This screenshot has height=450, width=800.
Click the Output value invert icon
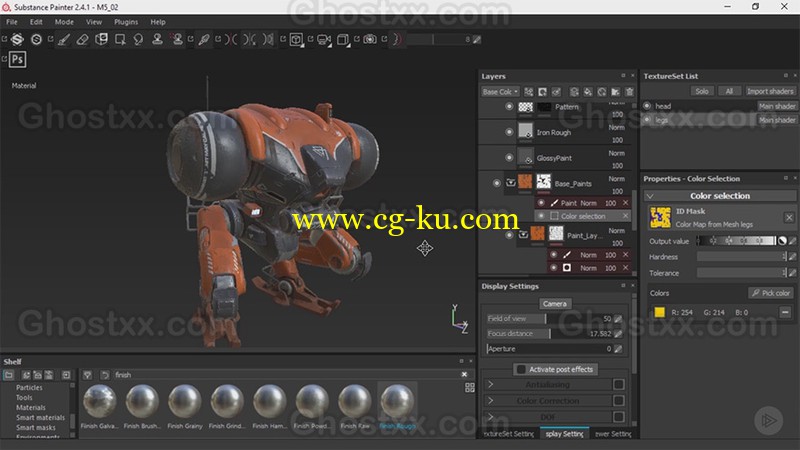[x=783, y=241]
